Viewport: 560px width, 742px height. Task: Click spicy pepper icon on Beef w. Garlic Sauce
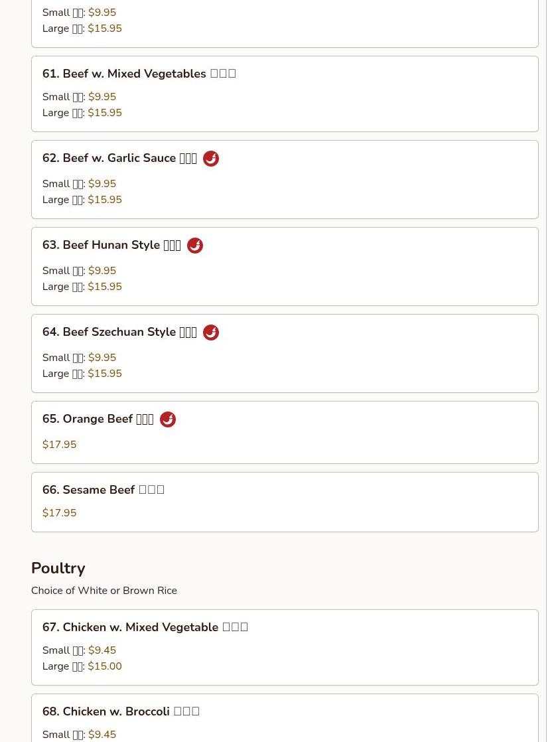211,159
